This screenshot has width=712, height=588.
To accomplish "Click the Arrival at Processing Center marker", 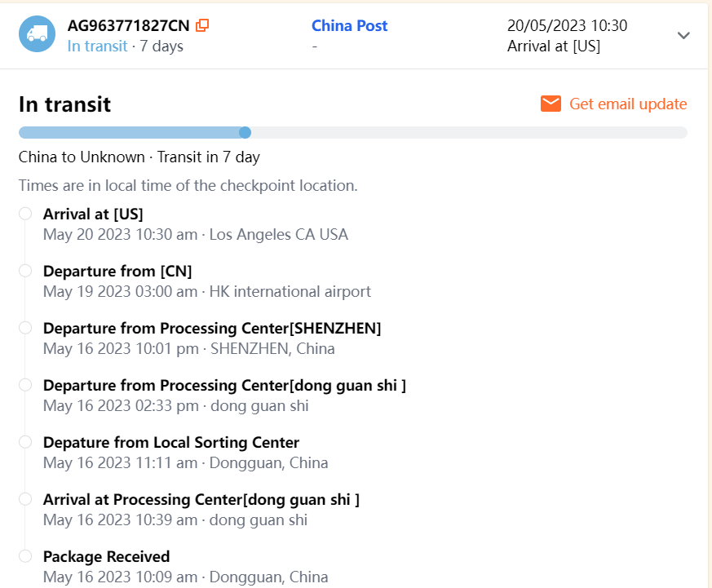I will 25,499.
